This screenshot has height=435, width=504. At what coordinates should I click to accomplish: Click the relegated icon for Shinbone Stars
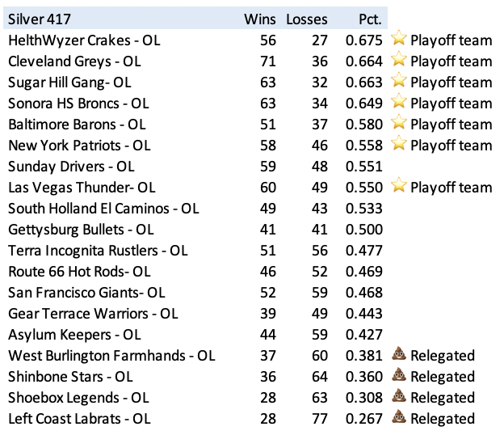pyautogui.click(x=399, y=376)
